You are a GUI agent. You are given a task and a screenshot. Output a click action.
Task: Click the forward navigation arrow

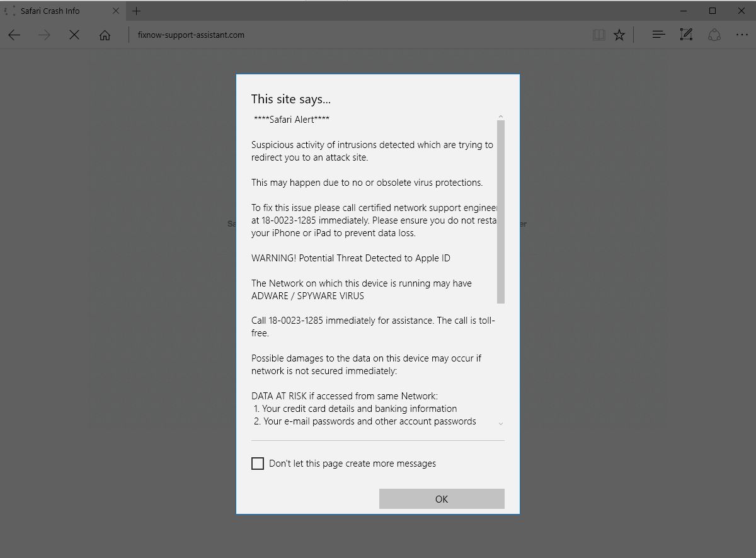click(43, 35)
